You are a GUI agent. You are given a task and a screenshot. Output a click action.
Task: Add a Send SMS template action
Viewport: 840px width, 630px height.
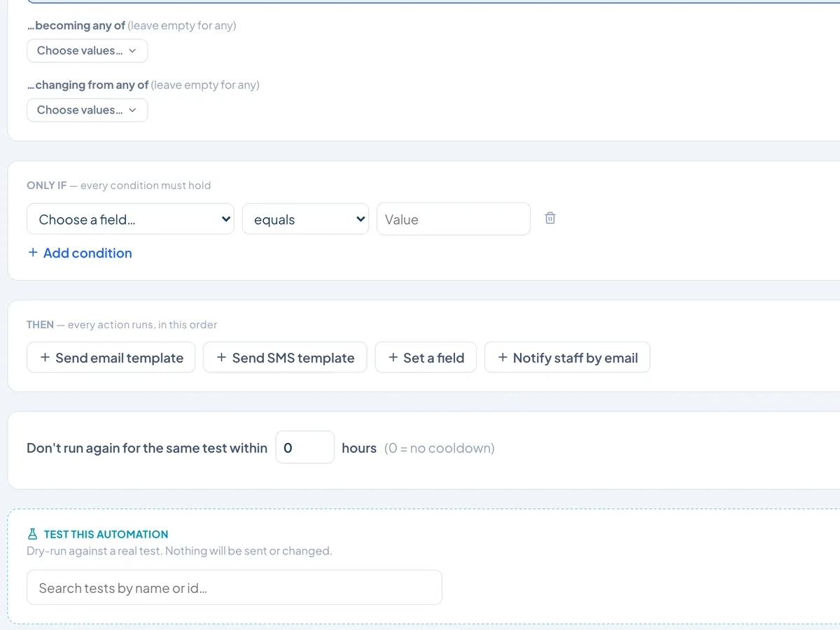(x=285, y=358)
